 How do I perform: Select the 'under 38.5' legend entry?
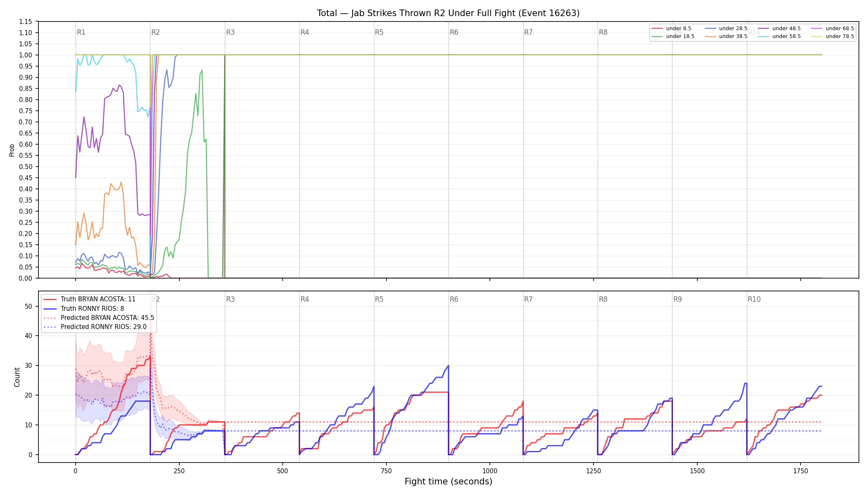[726, 36]
